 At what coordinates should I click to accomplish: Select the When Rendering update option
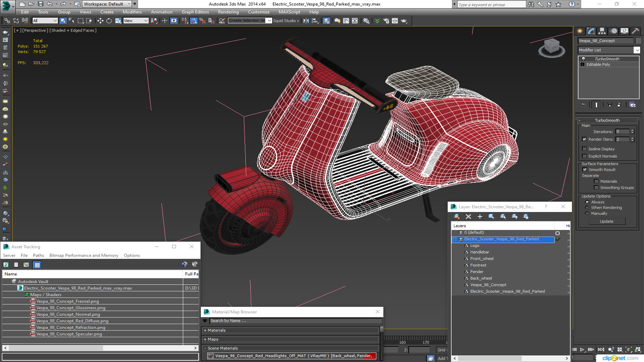point(587,207)
